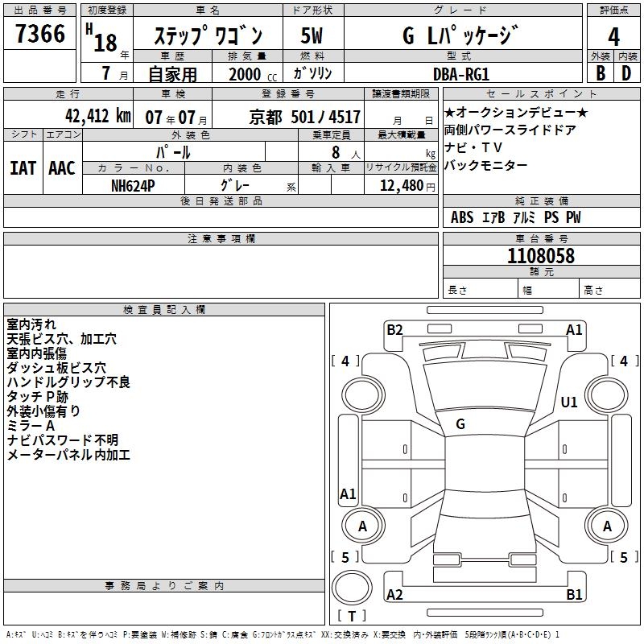Click the 高さ dimension field

[x=609, y=290]
